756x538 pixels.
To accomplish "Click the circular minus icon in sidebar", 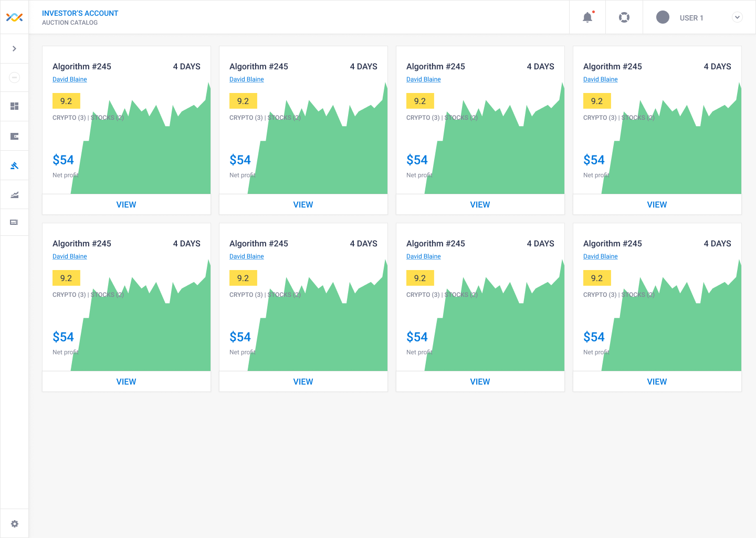I will click(x=14, y=77).
